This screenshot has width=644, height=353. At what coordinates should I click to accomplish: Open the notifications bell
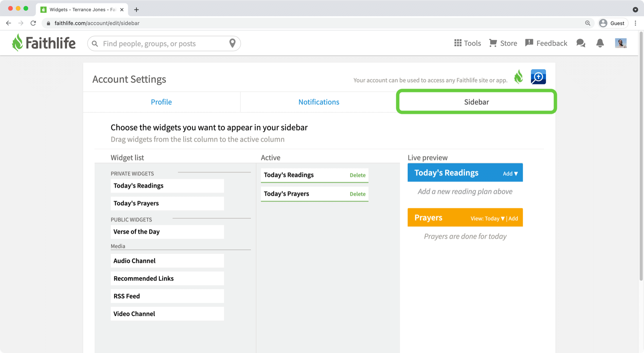click(x=600, y=43)
